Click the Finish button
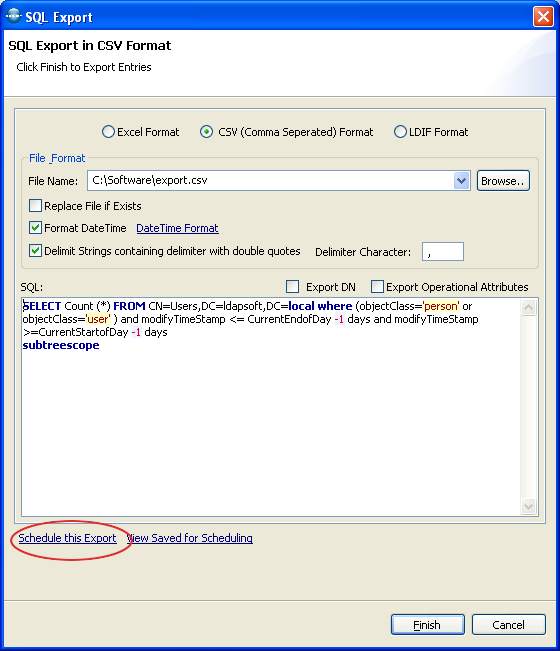Screen dimensions: 560x651 click(428, 624)
